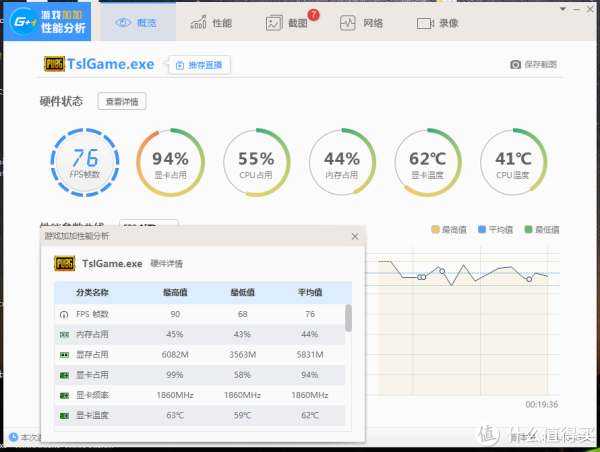Open the window menu arrow at top right
This screenshot has height=452, width=600.
point(563,9)
